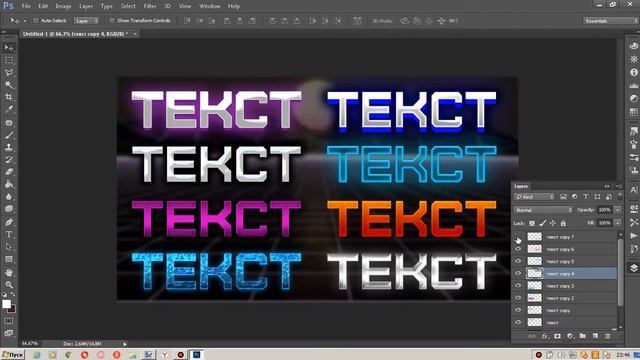Click the Layers panel tab
Screen dimensions: 640x360
pyautogui.click(x=521, y=186)
